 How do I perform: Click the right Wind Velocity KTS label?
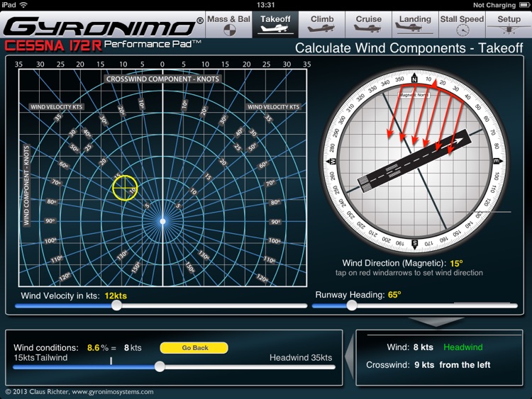pyautogui.click(x=273, y=107)
